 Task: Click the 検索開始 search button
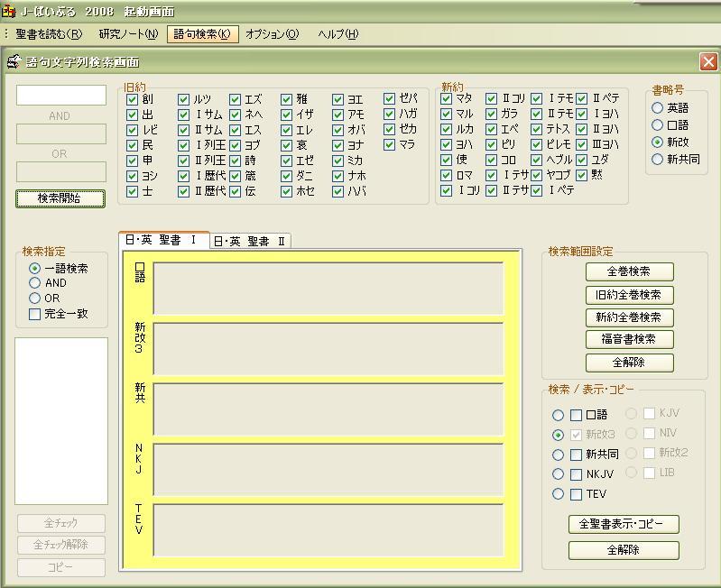tap(60, 198)
